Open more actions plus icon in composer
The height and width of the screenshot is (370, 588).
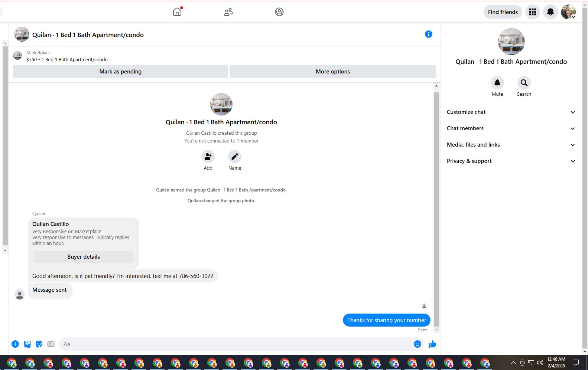pos(15,344)
